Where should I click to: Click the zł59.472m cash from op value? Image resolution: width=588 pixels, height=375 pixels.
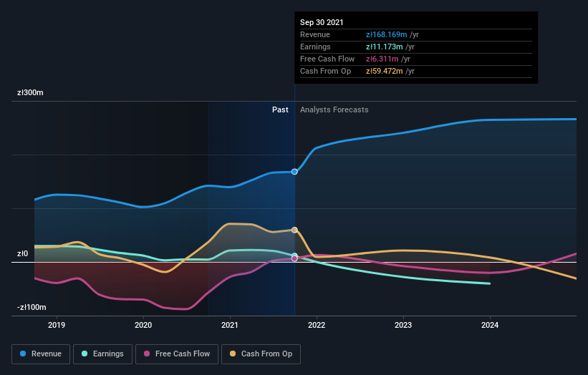tap(385, 71)
